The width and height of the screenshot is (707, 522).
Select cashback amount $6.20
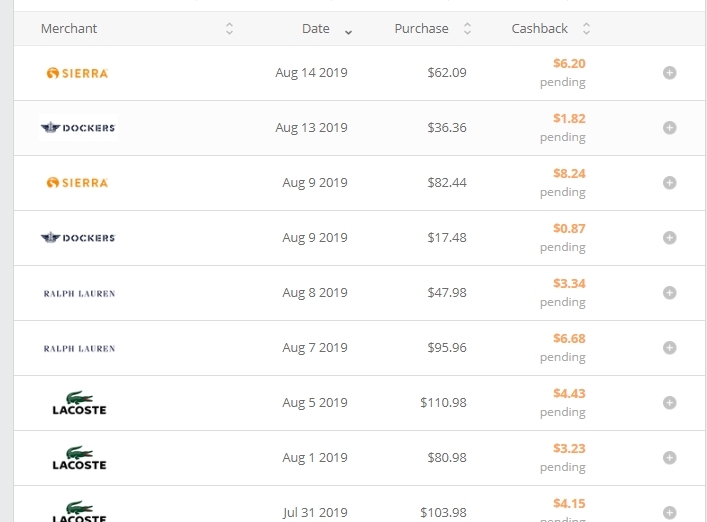point(569,64)
